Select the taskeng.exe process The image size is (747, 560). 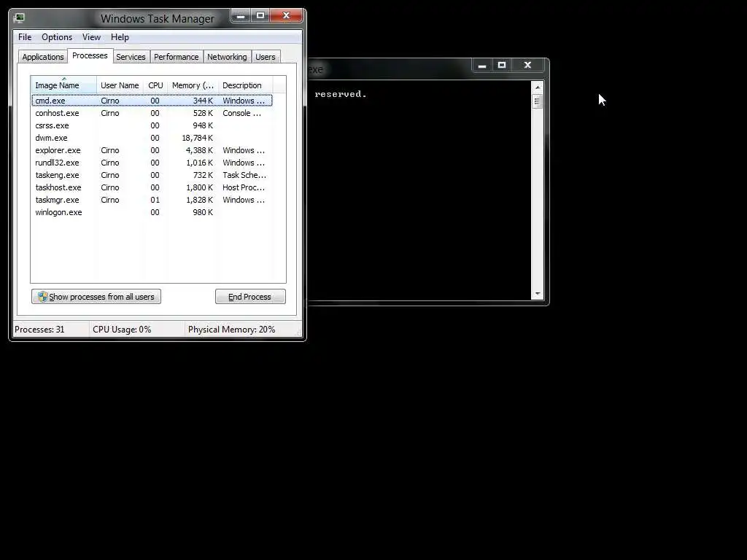[152, 175]
